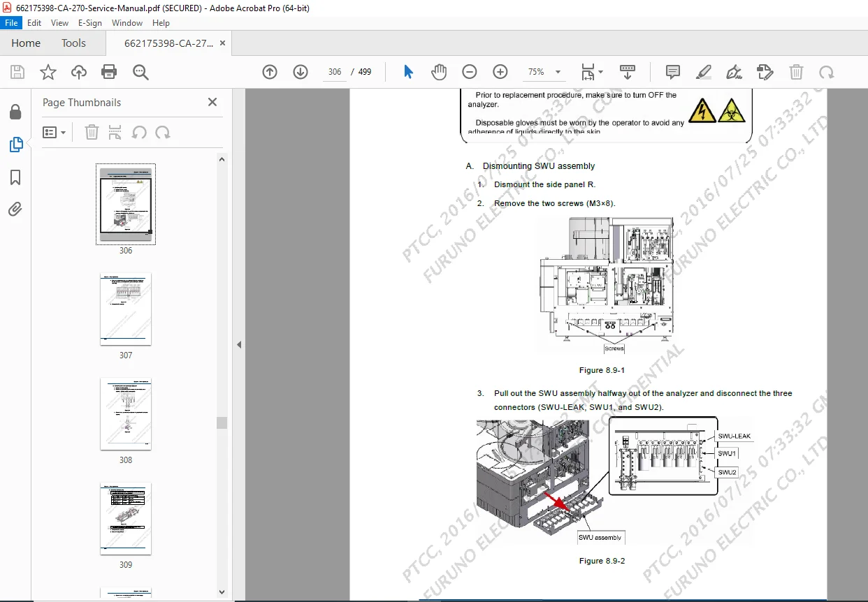Zoom in with the plus icon
868x602 pixels.
coord(500,72)
